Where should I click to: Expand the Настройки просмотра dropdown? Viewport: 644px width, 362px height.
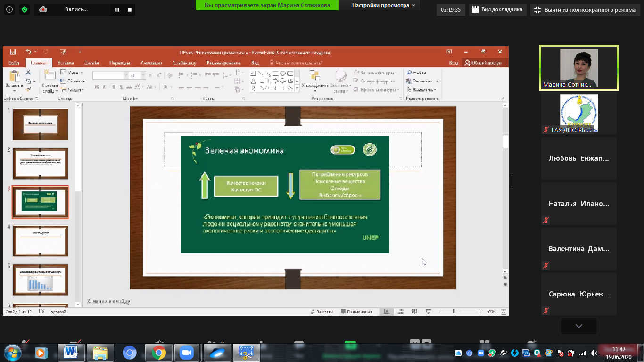point(383,5)
